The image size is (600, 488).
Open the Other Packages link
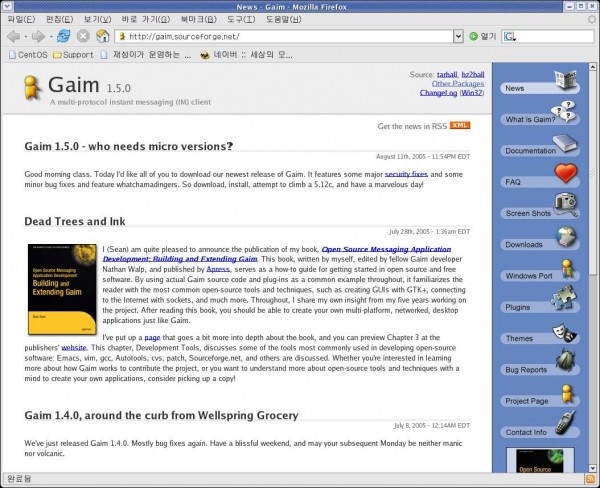458,83
